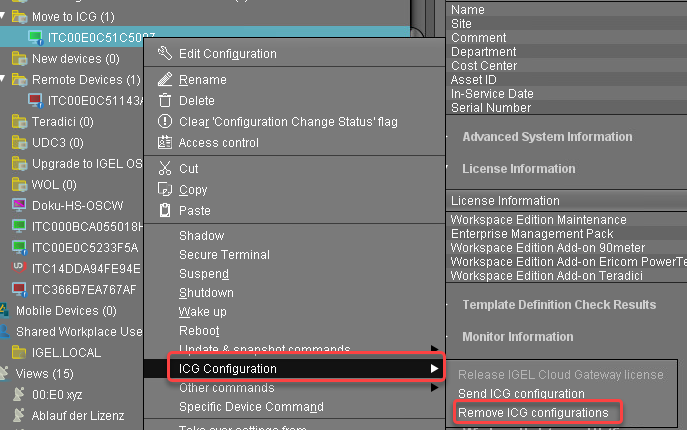
Task: Click the Access control icon
Action: pyautogui.click(x=164, y=143)
